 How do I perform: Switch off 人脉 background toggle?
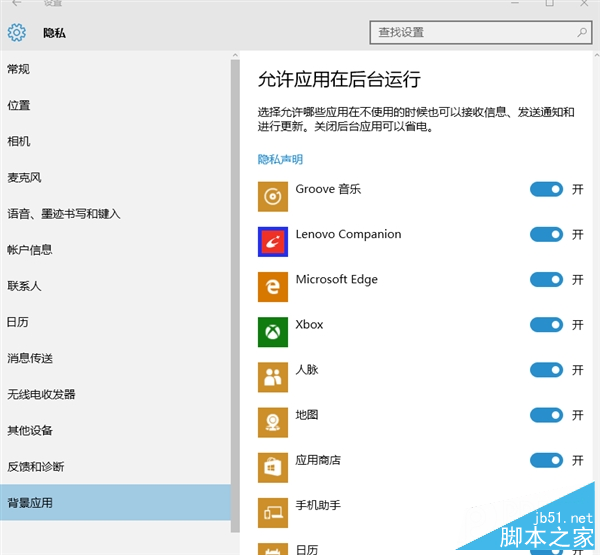(x=546, y=370)
